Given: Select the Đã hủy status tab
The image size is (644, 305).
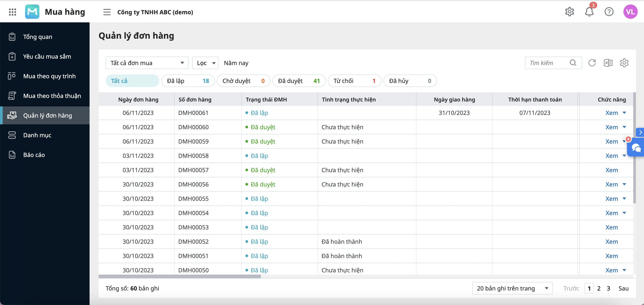Looking at the screenshot, I should tap(410, 81).
